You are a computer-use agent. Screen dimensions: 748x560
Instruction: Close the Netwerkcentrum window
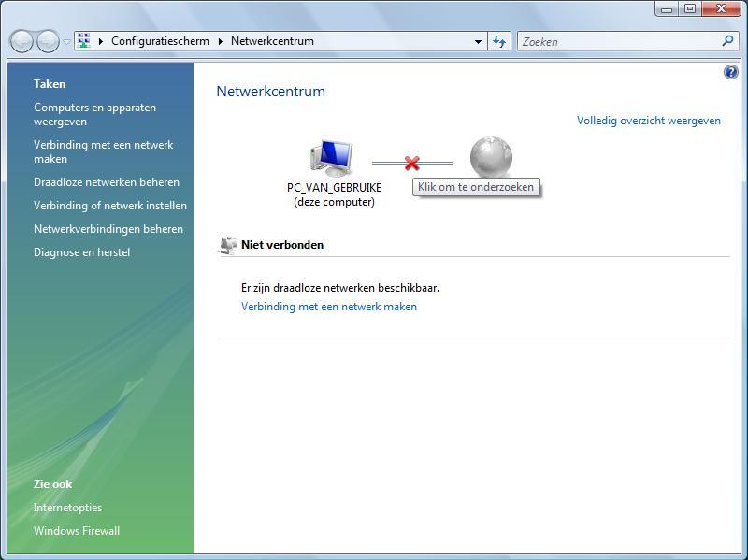[x=721, y=9]
